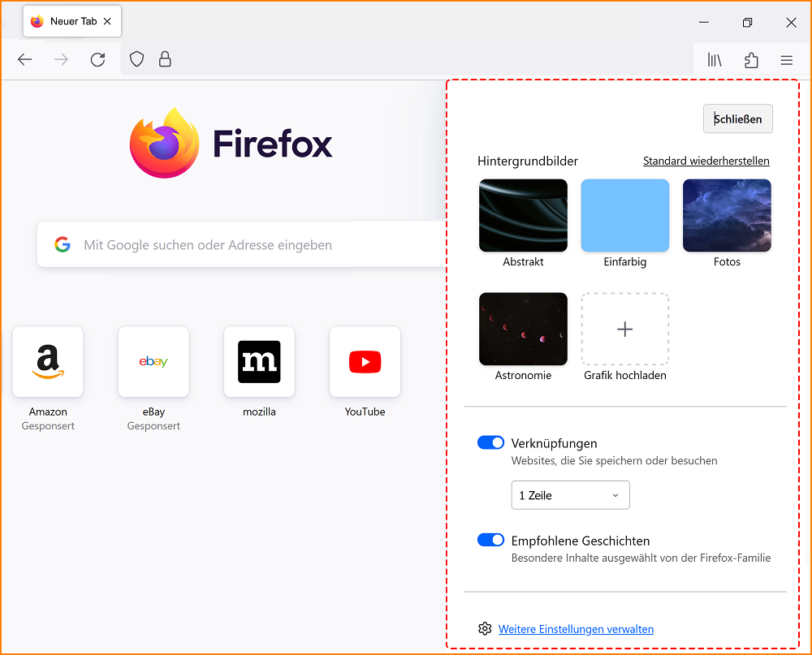Image resolution: width=812 pixels, height=655 pixels.
Task: Click the Schließen button
Action: [x=737, y=119]
